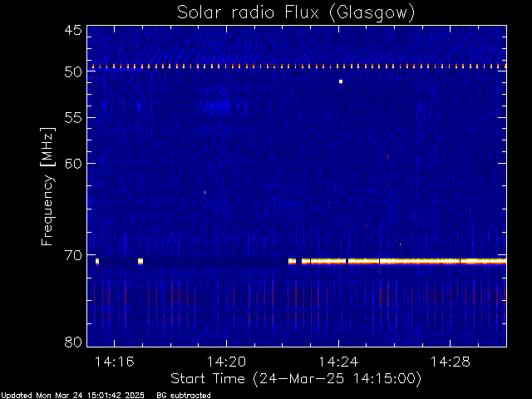Click the short bright blip left of 14:16 at 71 MHz
Screen dimensions: 532x399
tap(97, 261)
